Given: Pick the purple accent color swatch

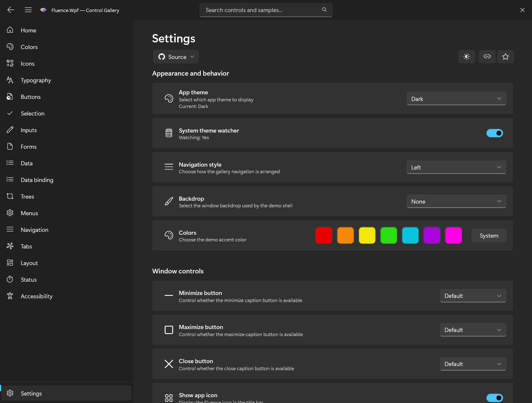Looking at the screenshot, I should (432, 236).
